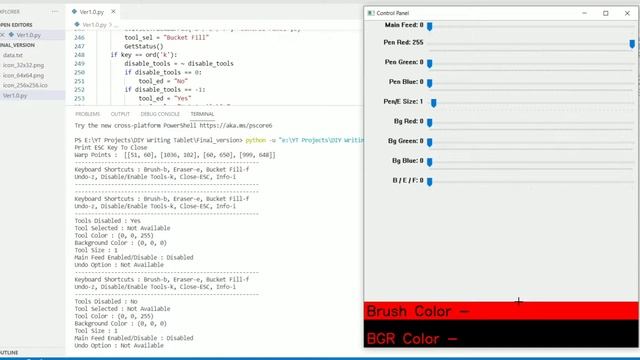Click the 'Print ESC Key To Close' line
This screenshot has height=360, width=640.
pos(111,148)
